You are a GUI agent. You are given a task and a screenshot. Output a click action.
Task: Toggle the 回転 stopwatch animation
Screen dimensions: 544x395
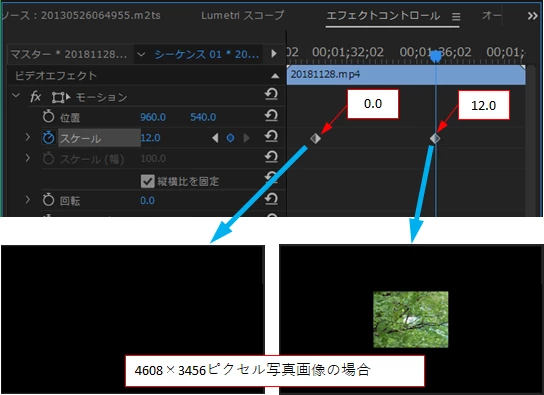[x=49, y=200]
